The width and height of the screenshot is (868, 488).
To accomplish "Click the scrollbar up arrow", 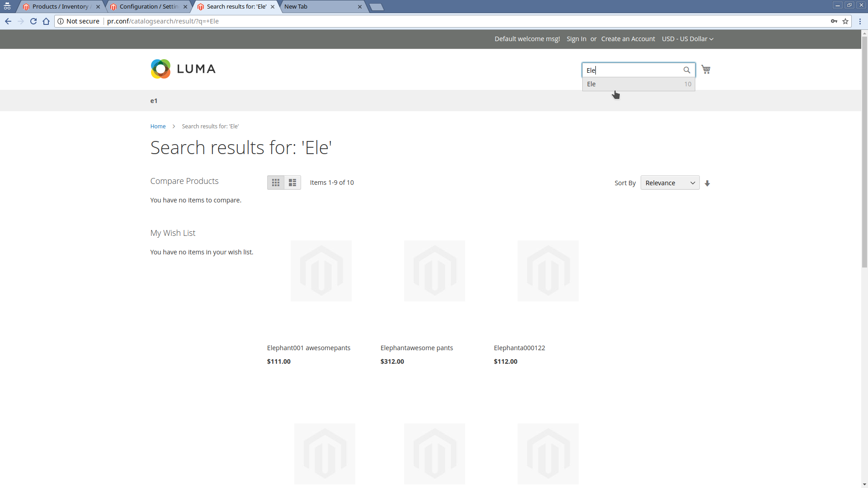I will point(864,33).
